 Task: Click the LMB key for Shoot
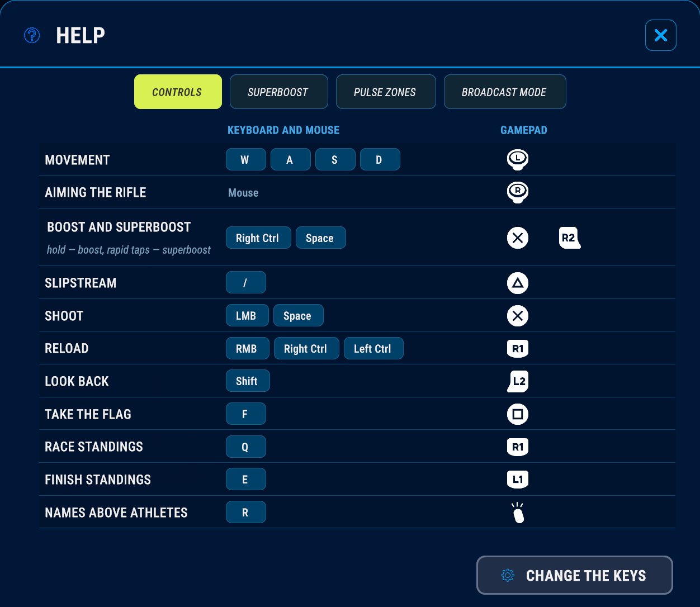pyautogui.click(x=247, y=315)
